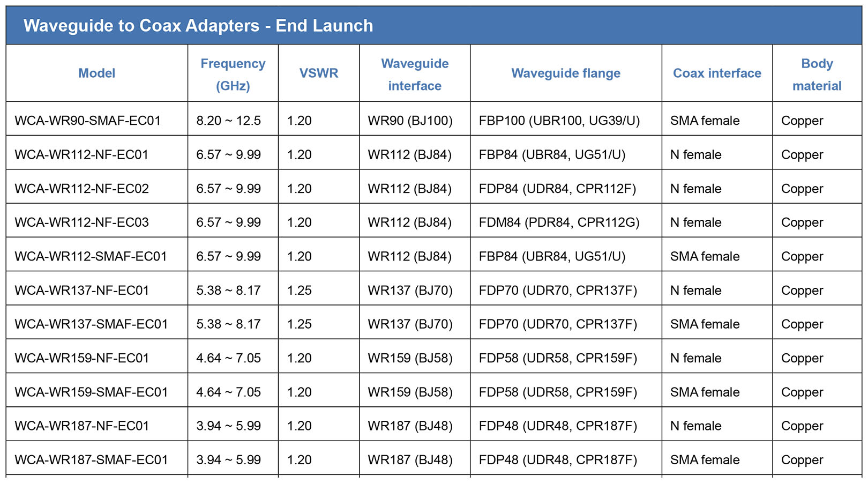Select model WCA-WR112-NF-EC02
868x483 pixels.
82,189
